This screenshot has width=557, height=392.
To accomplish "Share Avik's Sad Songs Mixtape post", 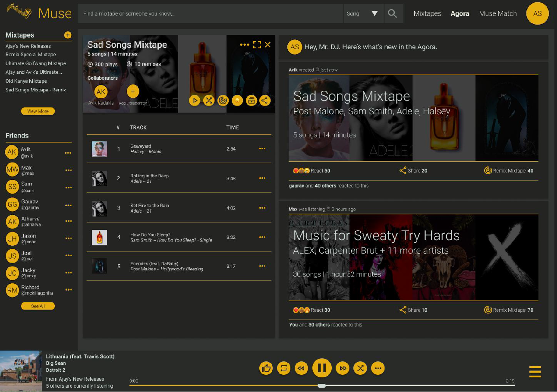I will [413, 171].
